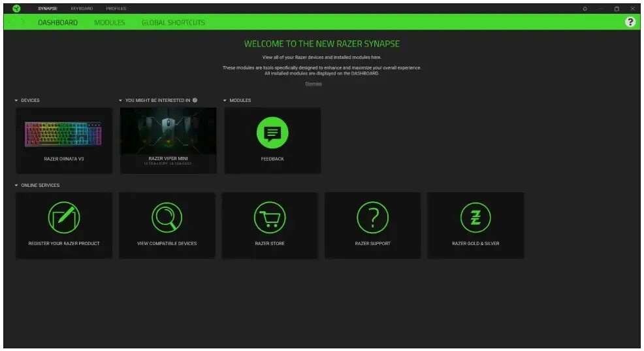Collapse the Modules section
The image size is (644, 351).
click(225, 100)
